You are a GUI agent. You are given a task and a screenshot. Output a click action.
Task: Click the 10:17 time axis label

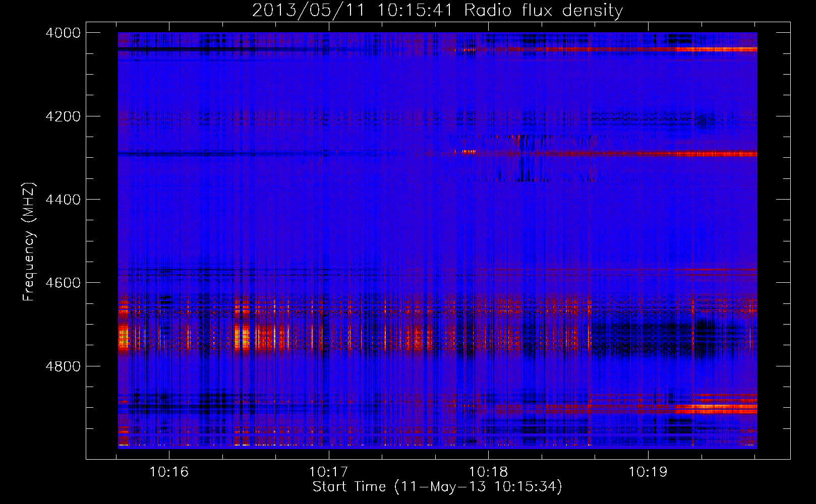pos(329,472)
